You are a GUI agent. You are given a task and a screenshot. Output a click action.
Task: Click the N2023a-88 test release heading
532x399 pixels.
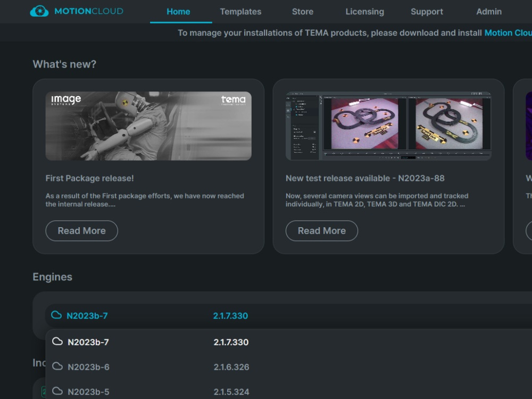point(365,178)
